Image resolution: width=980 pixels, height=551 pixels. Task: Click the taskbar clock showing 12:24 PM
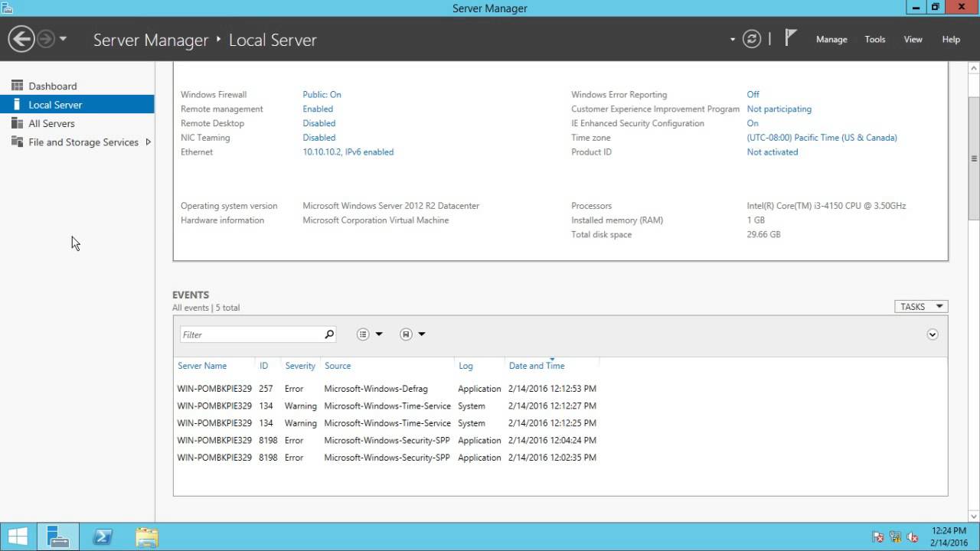click(x=949, y=536)
